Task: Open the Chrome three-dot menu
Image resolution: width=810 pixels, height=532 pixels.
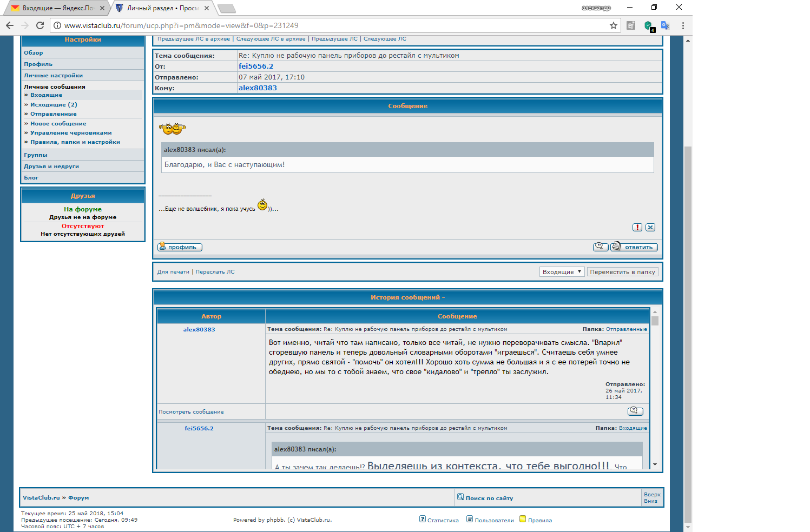Action: click(x=683, y=25)
